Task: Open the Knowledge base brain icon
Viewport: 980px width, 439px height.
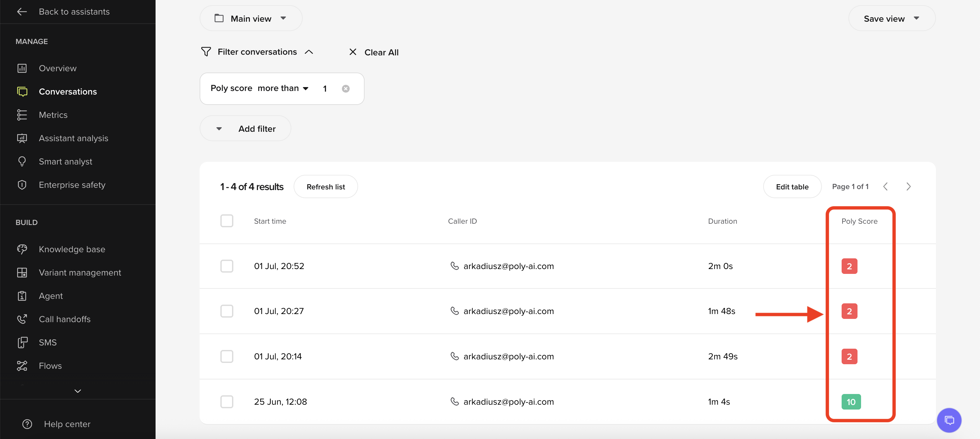Action: (22, 249)
